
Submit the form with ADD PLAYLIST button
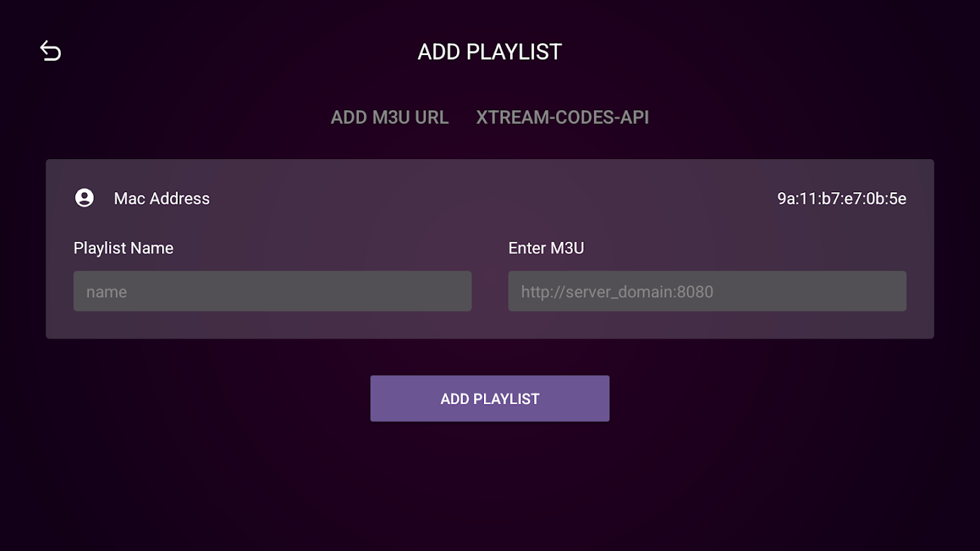490,399
